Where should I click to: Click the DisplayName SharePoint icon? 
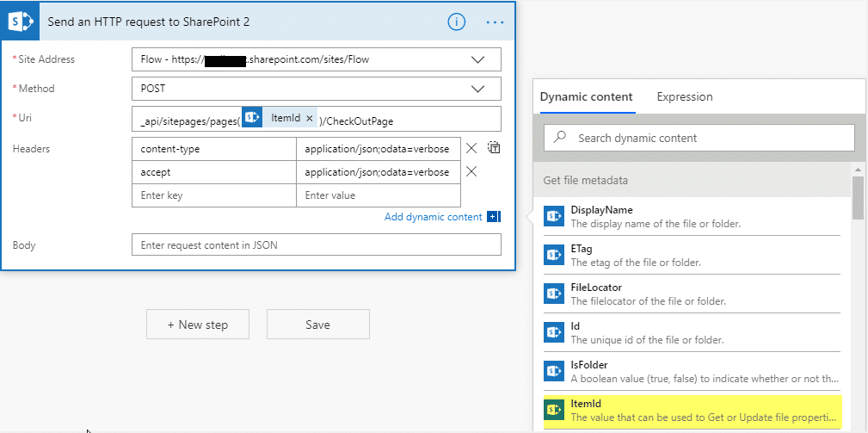tap(553, 216)
